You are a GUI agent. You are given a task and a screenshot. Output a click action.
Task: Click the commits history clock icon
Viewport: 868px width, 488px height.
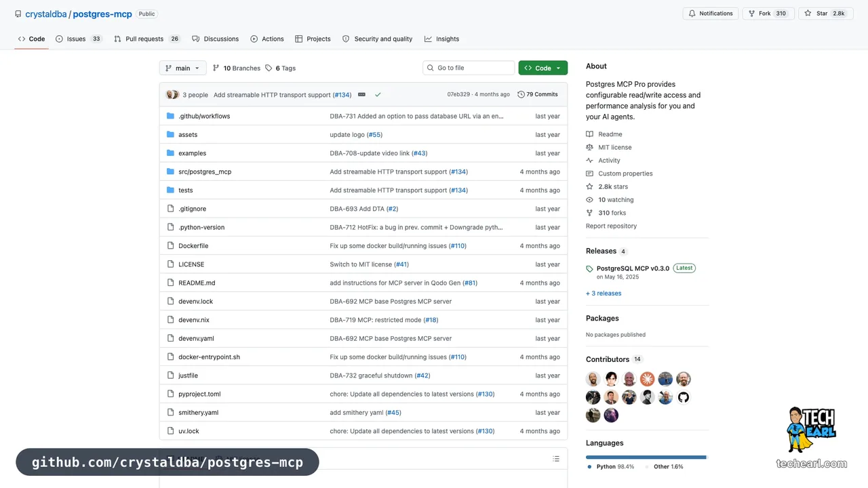click(x=521, y=95)
